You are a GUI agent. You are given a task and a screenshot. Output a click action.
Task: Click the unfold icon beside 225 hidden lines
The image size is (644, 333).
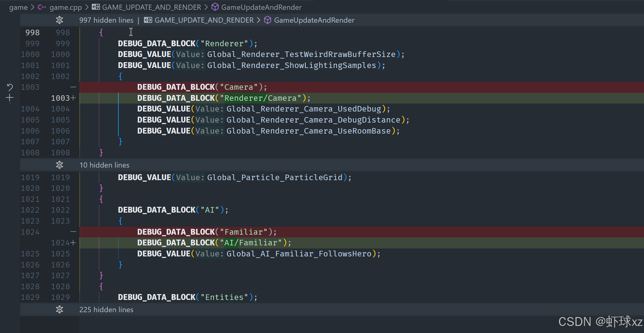click(59, 310)
